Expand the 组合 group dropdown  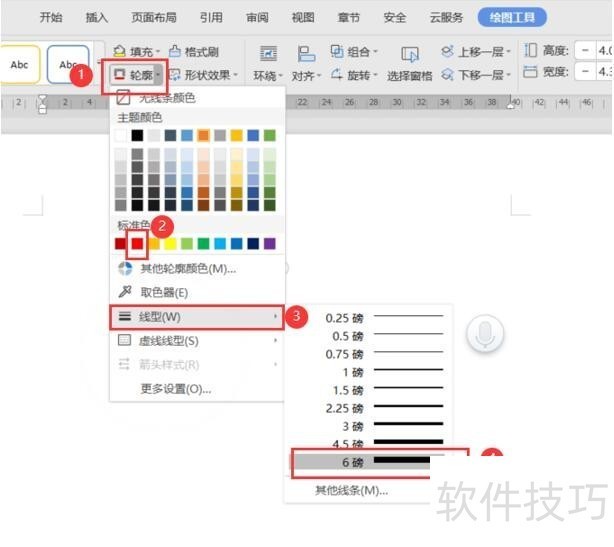click(353, 51)
